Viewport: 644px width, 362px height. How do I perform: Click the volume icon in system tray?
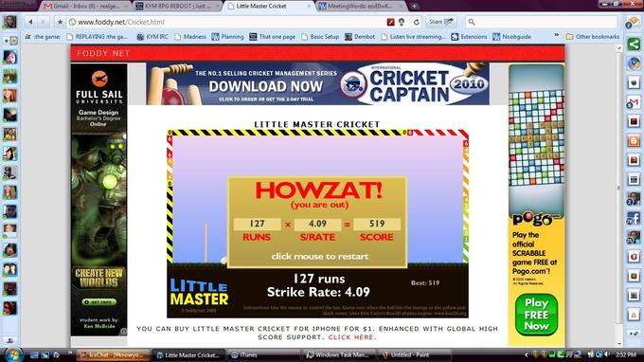tap(607, 354)
